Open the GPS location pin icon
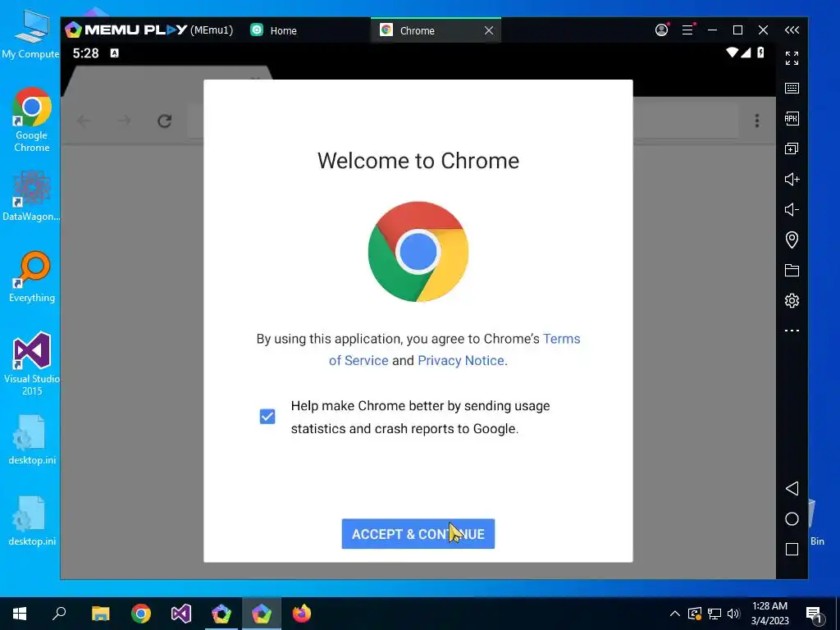840x630 pixels. click(792, 240)
